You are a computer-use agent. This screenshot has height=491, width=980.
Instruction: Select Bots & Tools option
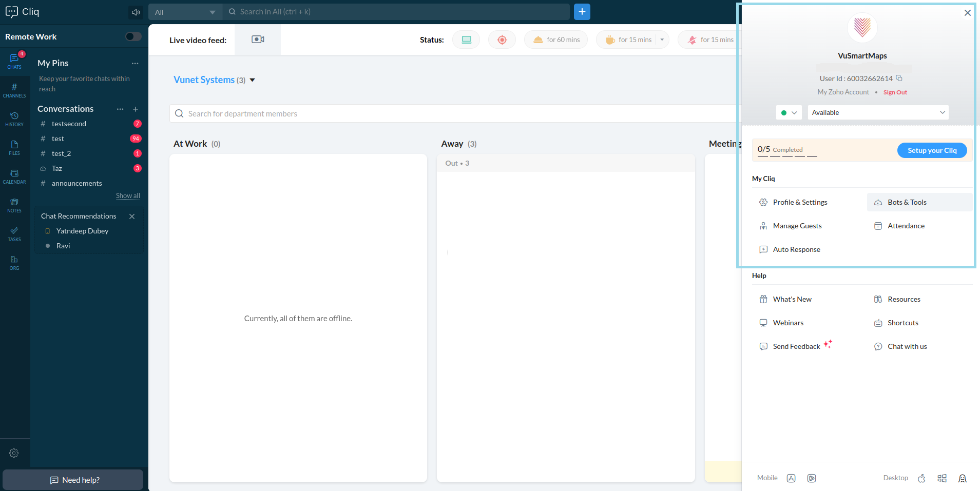(907, 202)
